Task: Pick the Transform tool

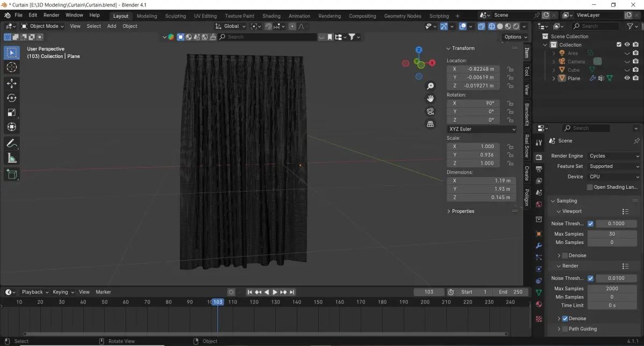Action: click(11, 127)
